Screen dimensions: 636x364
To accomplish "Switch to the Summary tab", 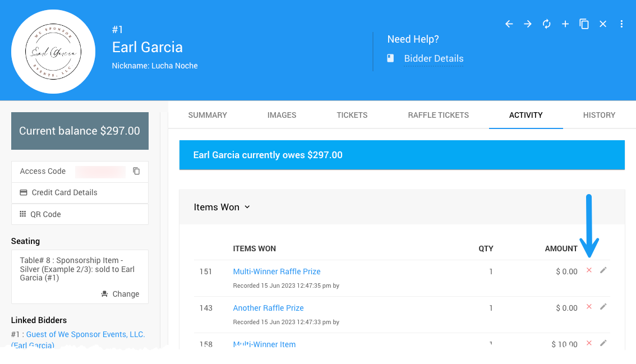I will point(208,115).
